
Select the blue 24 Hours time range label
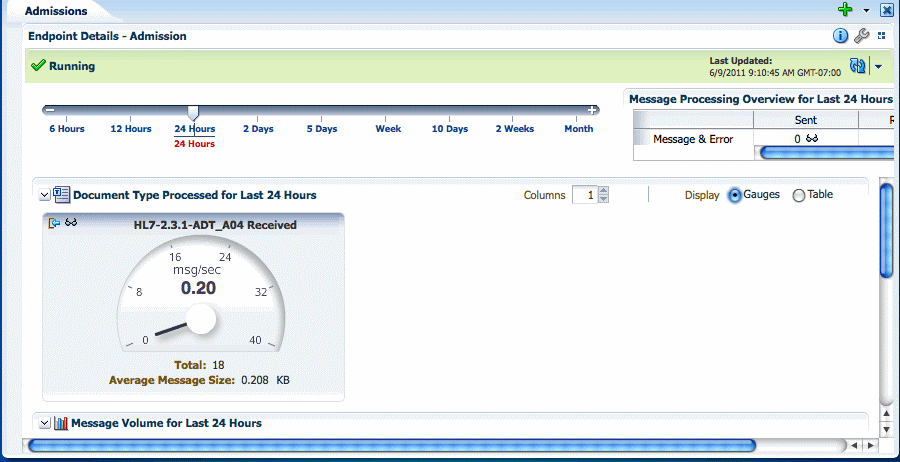(195, 129)
